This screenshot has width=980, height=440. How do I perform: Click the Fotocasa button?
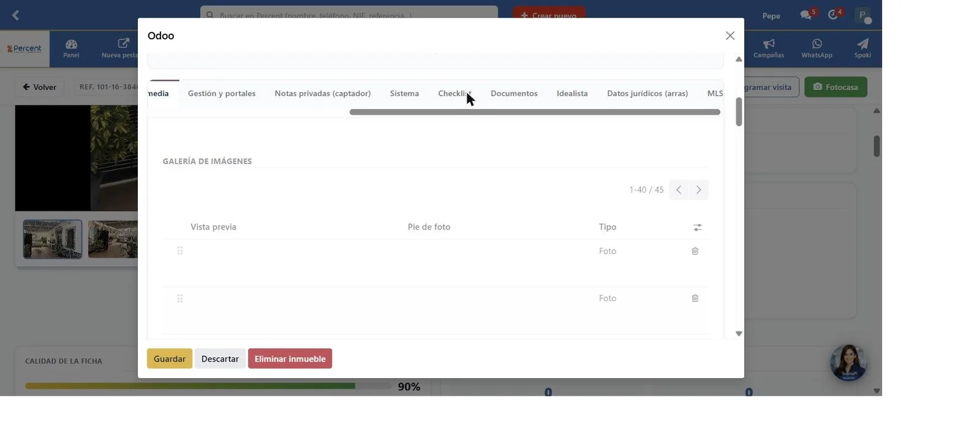835,87
